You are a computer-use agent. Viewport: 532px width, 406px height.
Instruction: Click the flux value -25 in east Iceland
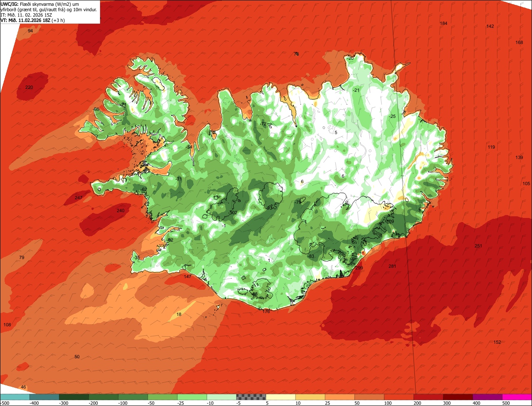392,116
